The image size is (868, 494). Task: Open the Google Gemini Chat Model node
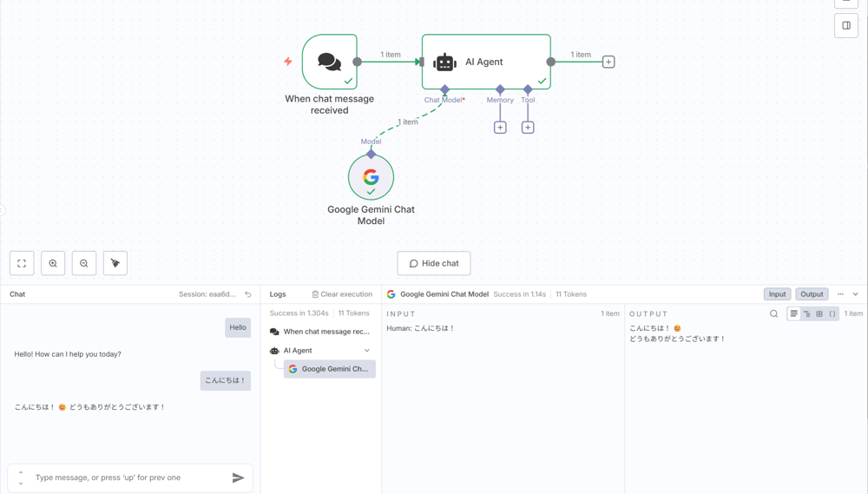pos(371,177)
